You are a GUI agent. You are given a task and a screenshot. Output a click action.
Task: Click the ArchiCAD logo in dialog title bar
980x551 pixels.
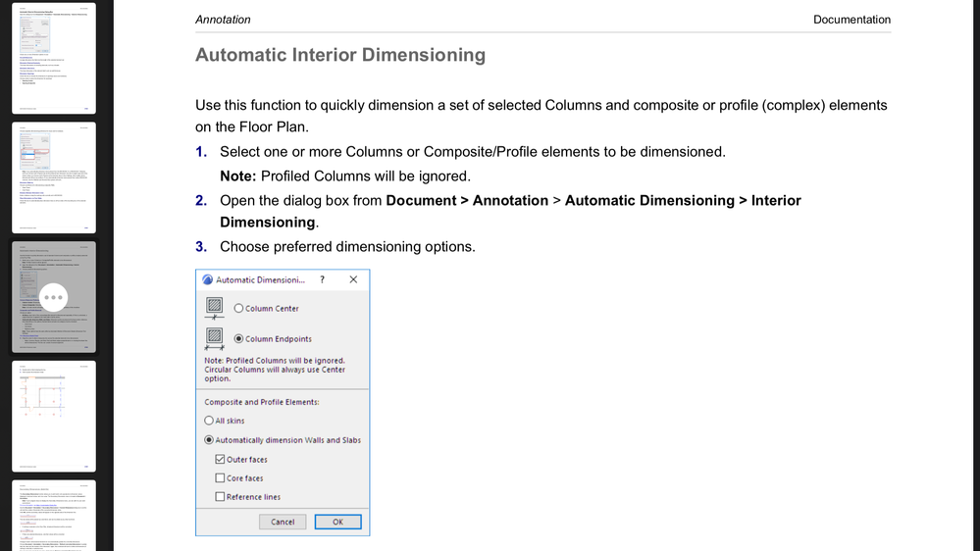(x=208, y=279)
